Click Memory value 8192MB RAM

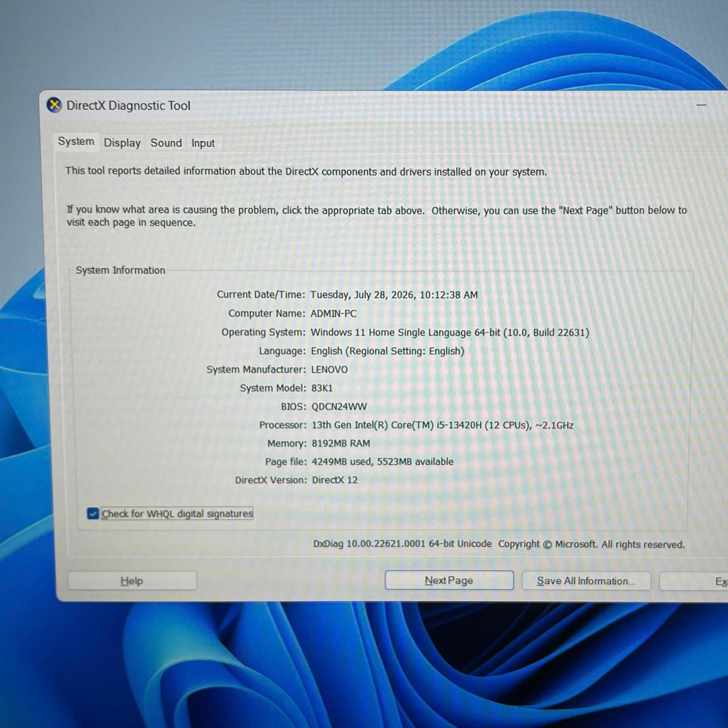click(341, 443)
